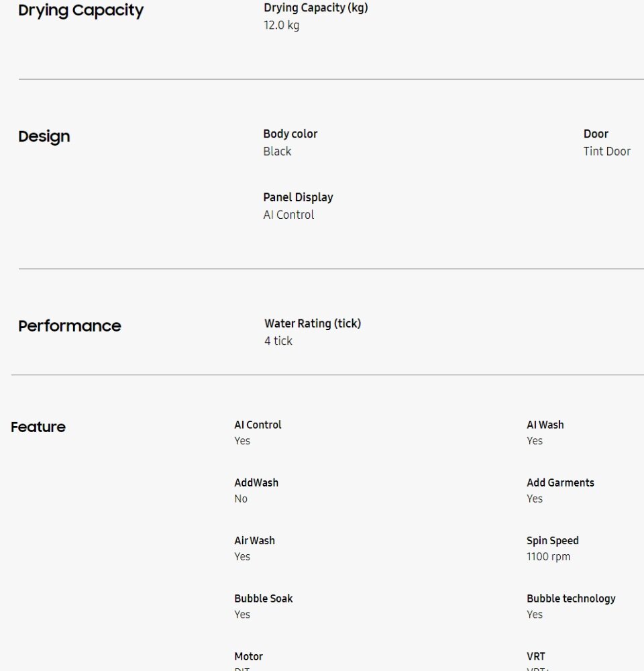Screen dimensions: 644x671
Task: Select the No value under AddWash
Action: [241, 499]
